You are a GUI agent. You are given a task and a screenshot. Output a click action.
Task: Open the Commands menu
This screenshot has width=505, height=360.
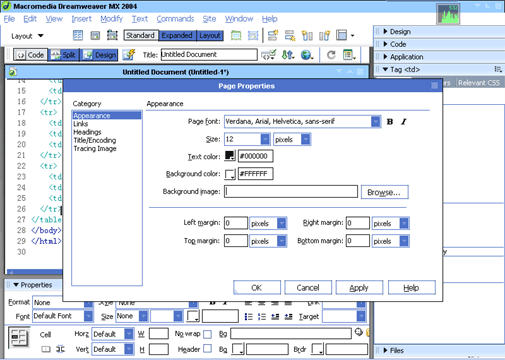pos(175,19)
